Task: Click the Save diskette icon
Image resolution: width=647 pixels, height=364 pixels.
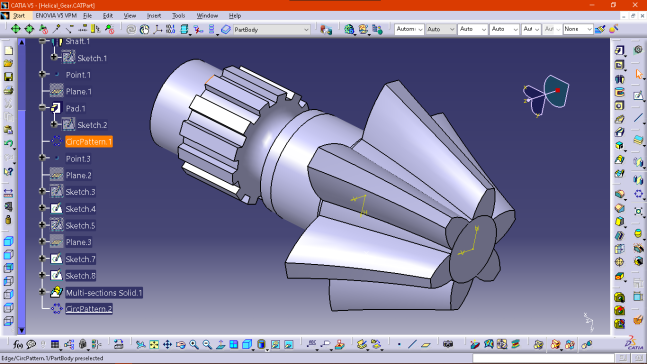Action: click(x=8, y=77)
